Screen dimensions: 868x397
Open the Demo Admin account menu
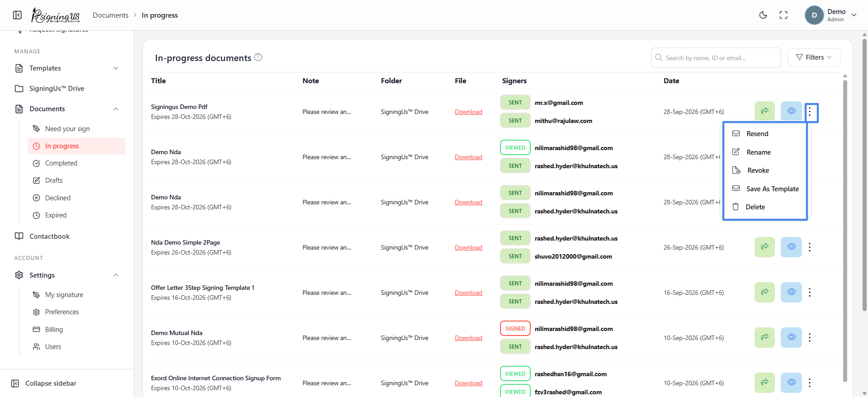(x=831, y=15)
